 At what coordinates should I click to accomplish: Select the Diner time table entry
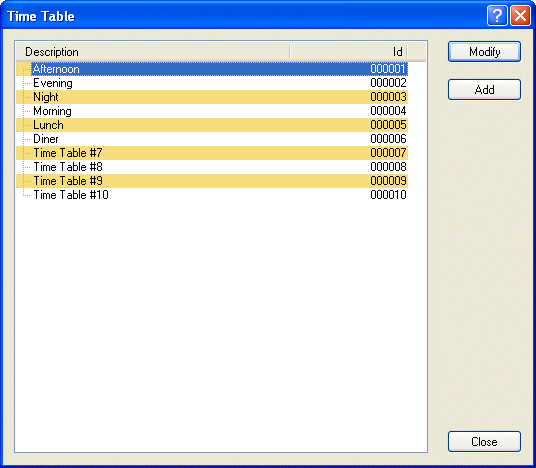[212, 139]
